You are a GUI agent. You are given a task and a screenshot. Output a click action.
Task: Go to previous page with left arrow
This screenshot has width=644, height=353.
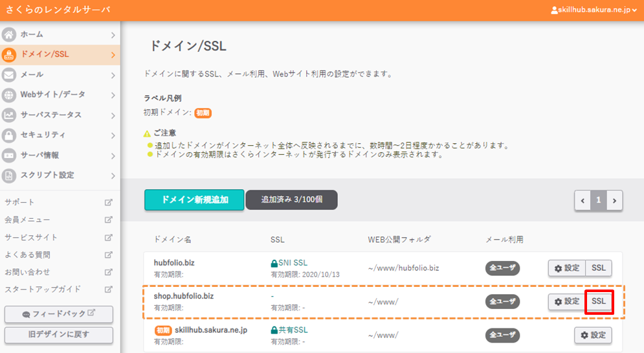point(583,201)
